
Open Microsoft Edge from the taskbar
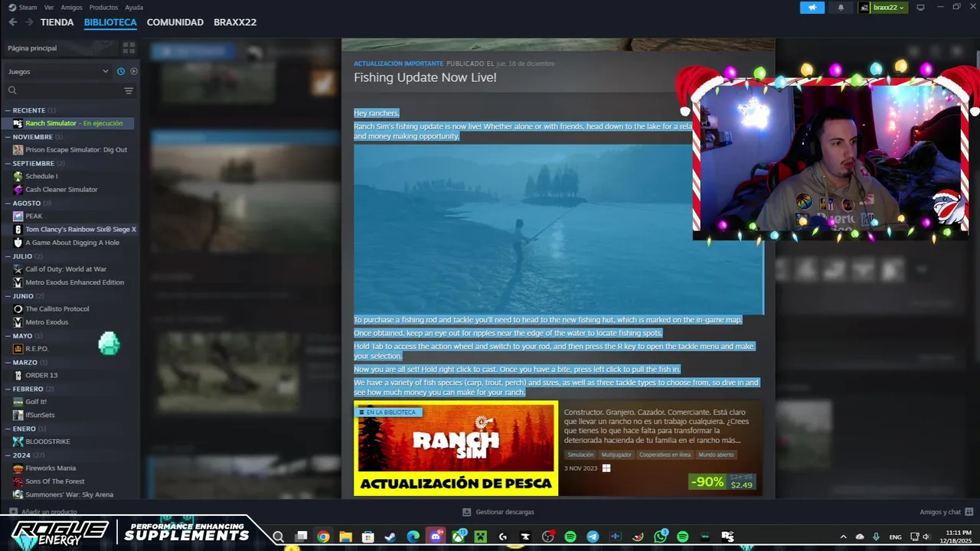[413, 536]
